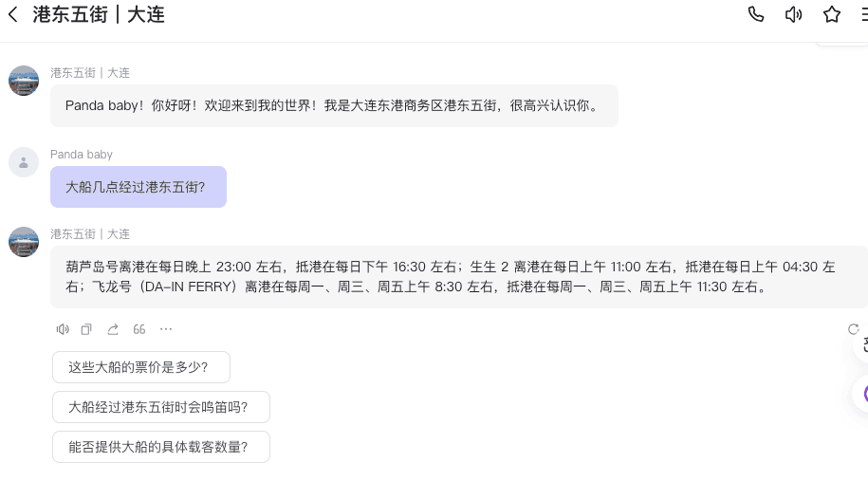Click the back arrow beside 港东五街｜大连

pyautogui.click(x=13, y=15)
